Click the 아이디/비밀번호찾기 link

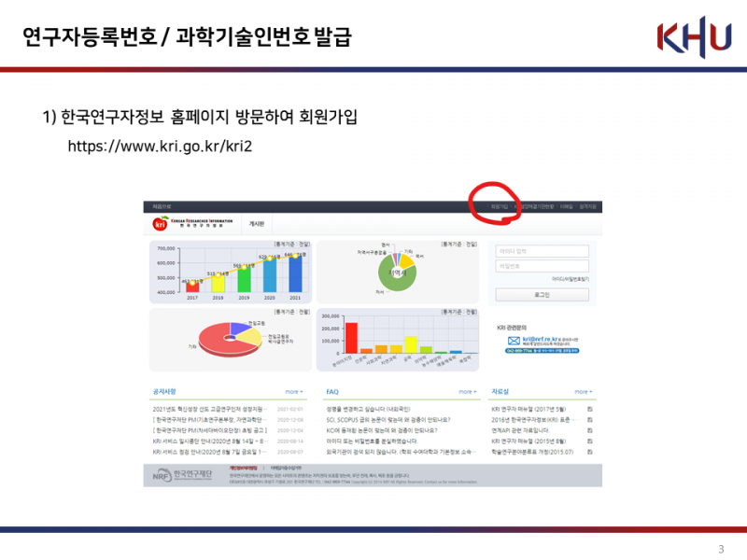coord(570,279)
